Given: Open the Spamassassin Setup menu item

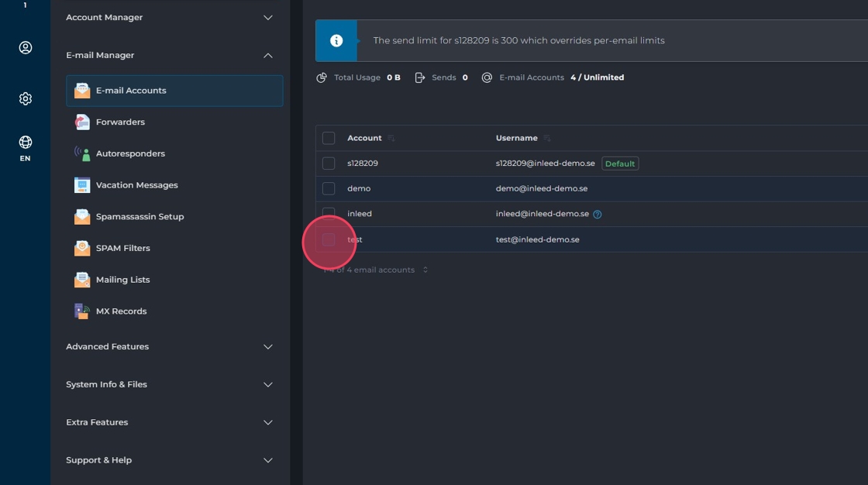Looking at the screenshot, I should pos(139,217).
